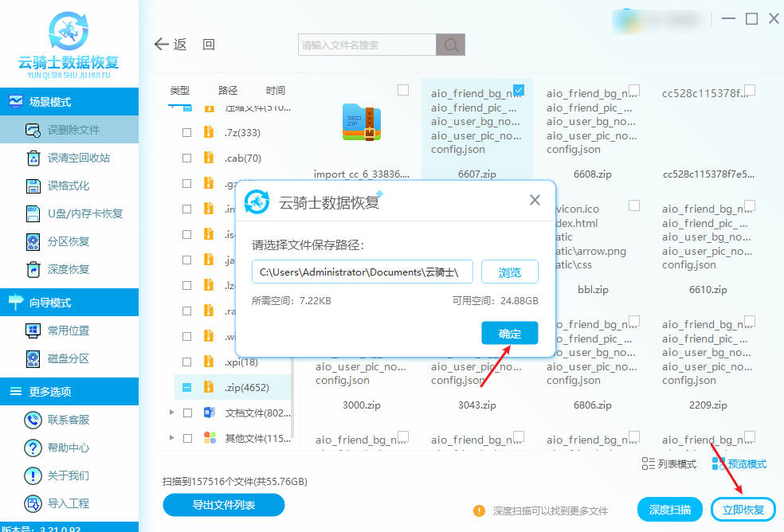
Task: Expand the 文档文件 tree node
Action: point(171,413)
